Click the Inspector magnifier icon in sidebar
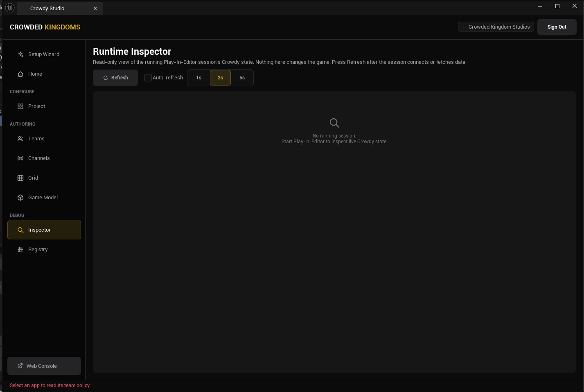This screenshot has width=584, height=392. pos(20,230)
